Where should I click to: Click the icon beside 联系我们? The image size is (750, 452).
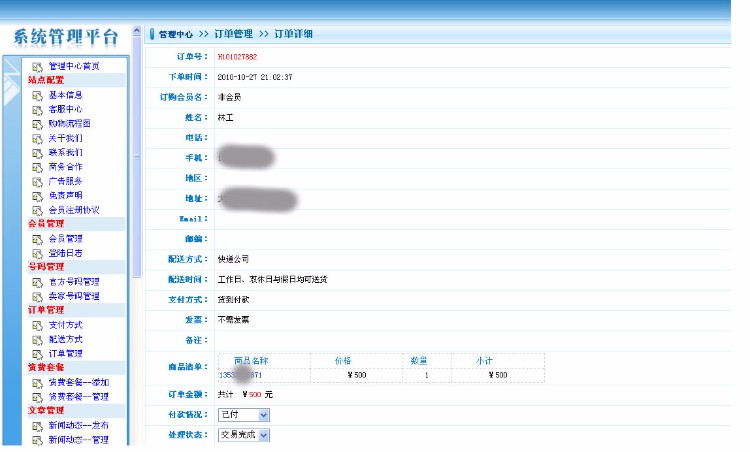(x=37, y=153)
